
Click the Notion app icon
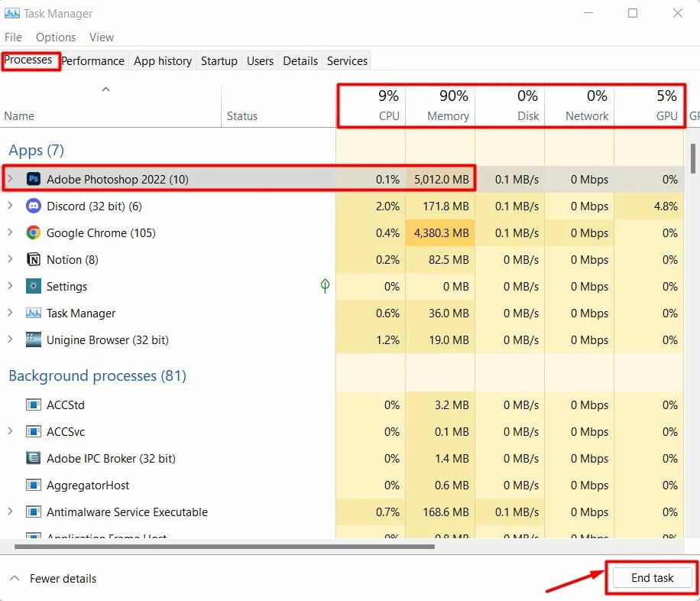(34, 260)
